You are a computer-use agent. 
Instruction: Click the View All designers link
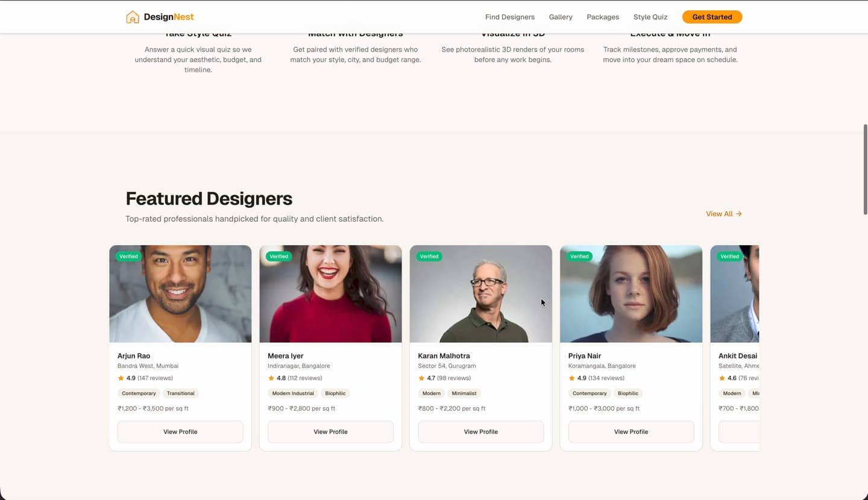(724, 214)
